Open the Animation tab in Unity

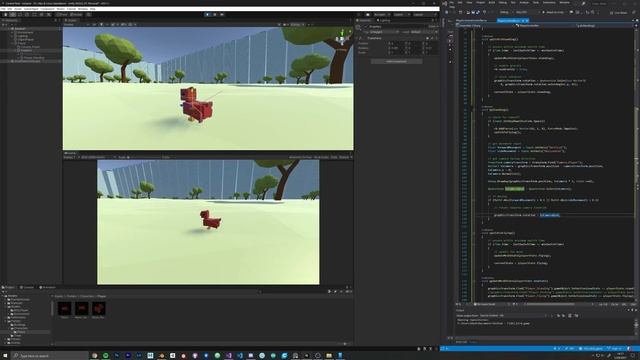coord(47,287)
